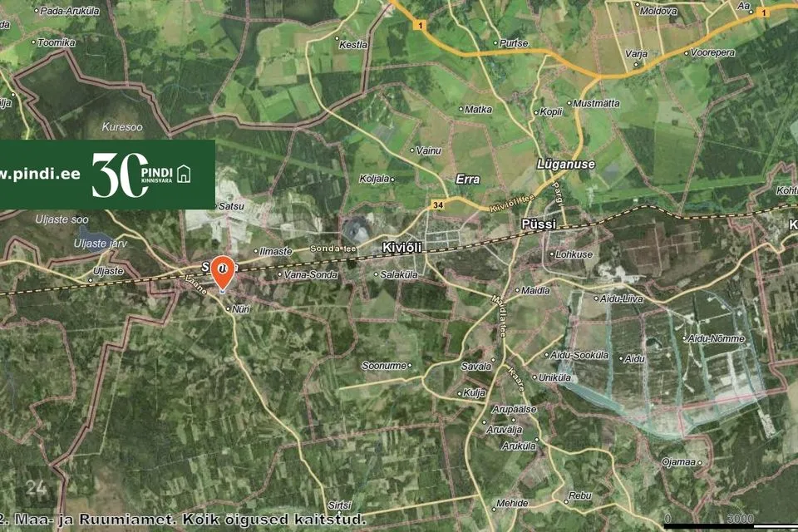Open the pindi.ee website link
Viewport: 798px width, 532px height.
pyautogui.click(x=40, y=175)
